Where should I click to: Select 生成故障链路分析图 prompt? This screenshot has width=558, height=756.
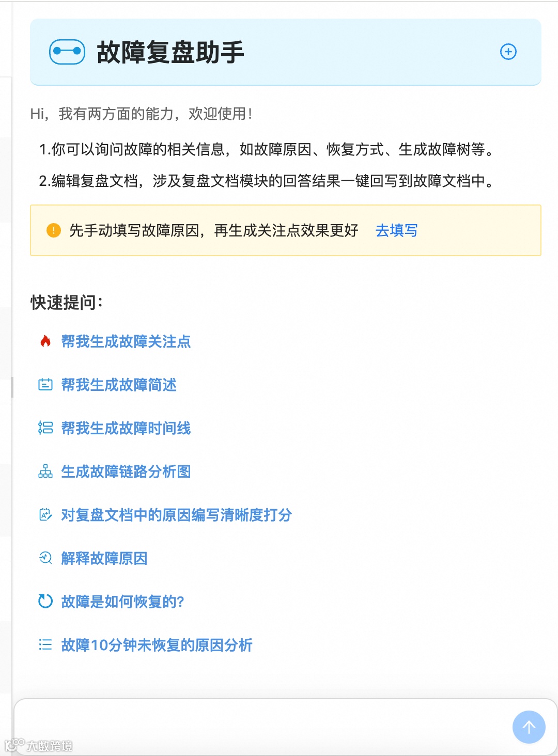[x=126, y=471]
